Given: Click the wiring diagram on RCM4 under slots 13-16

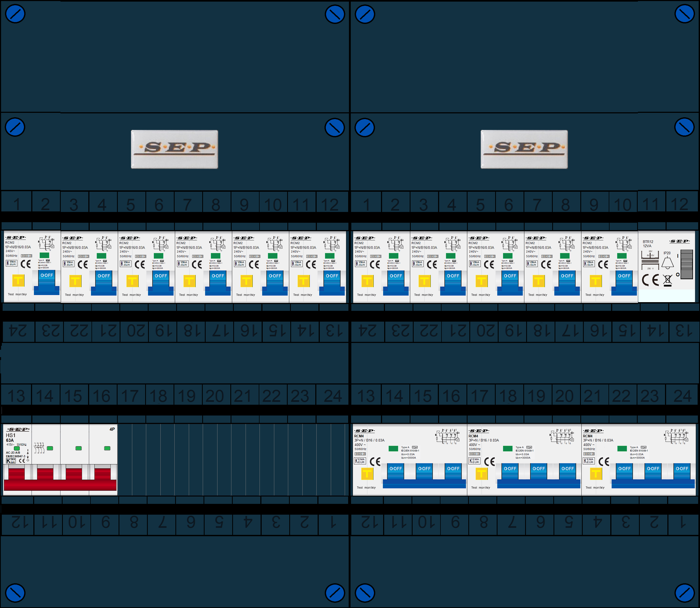Looking at the screenshot, I should coord(448,437).
